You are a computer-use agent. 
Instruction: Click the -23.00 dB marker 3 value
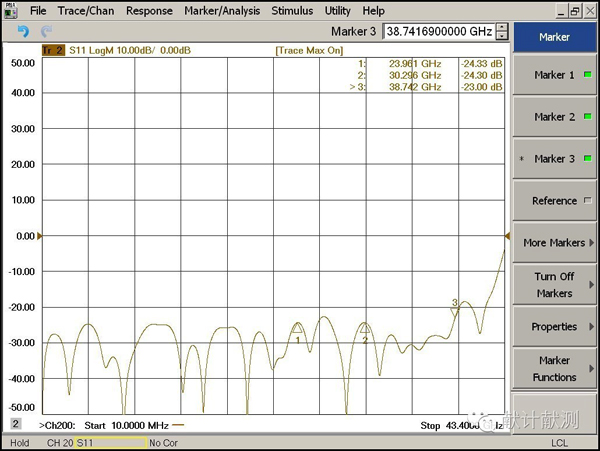coord(481,87)
